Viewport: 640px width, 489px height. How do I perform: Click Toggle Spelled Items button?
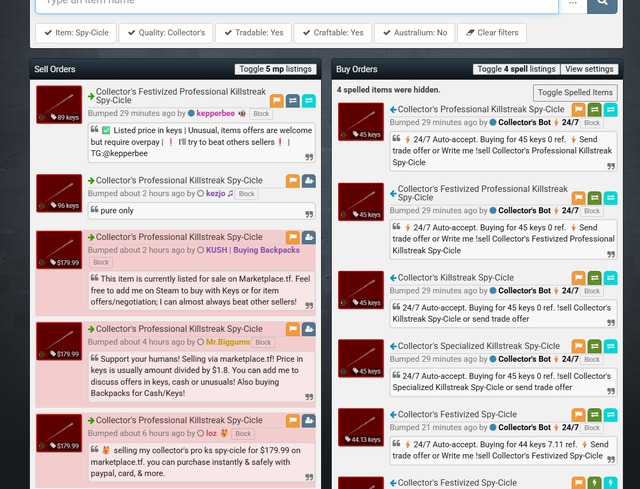click(x=575, y=93)
